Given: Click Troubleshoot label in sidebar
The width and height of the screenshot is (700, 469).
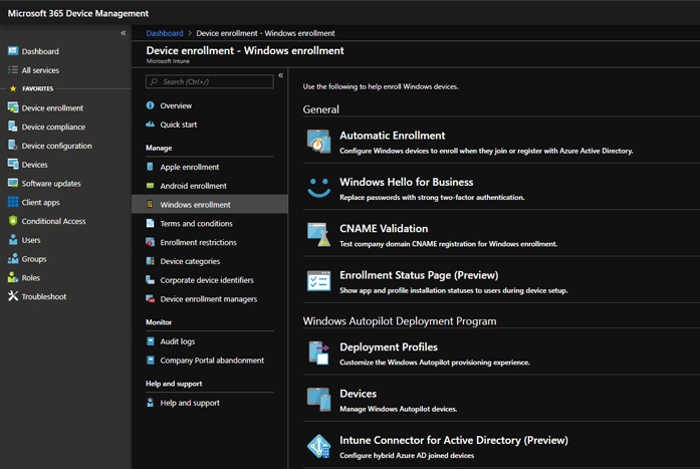Looking at the screenshot, I should click(44, 296).
